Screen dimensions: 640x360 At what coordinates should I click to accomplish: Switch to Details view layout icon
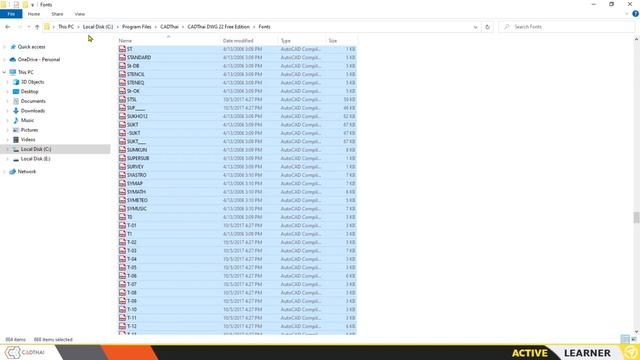pyautogui.click(x=625, y=339)
